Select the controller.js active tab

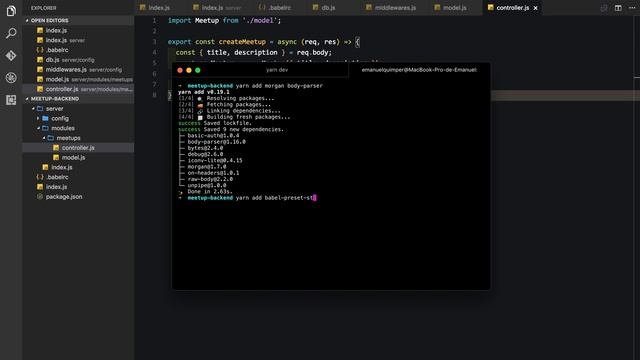512,8
